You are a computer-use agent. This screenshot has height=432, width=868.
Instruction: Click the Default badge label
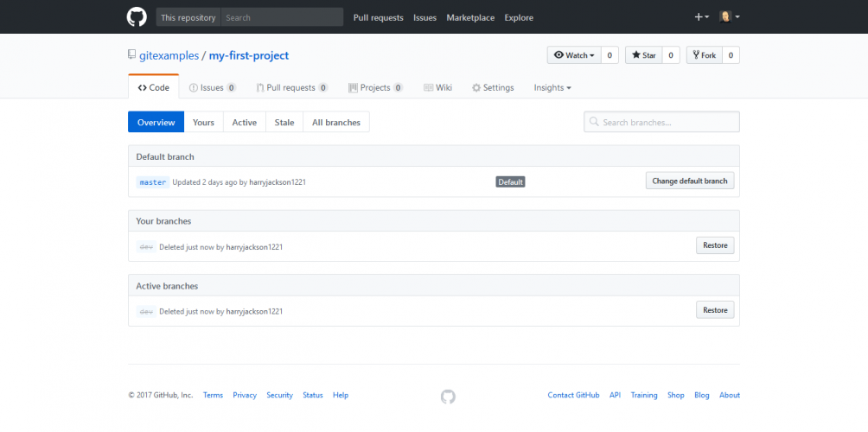[x=510, y=182]
